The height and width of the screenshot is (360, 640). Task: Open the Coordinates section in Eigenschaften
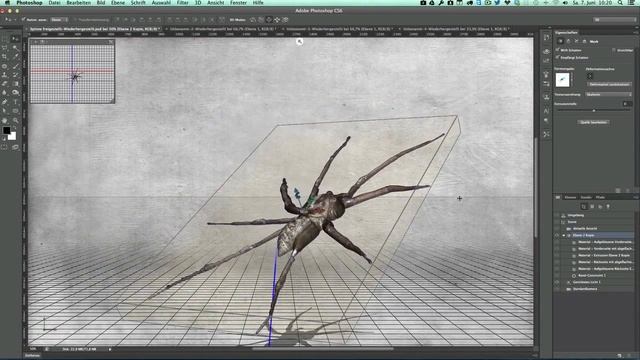pyautogui.click(x=584, y=41)
